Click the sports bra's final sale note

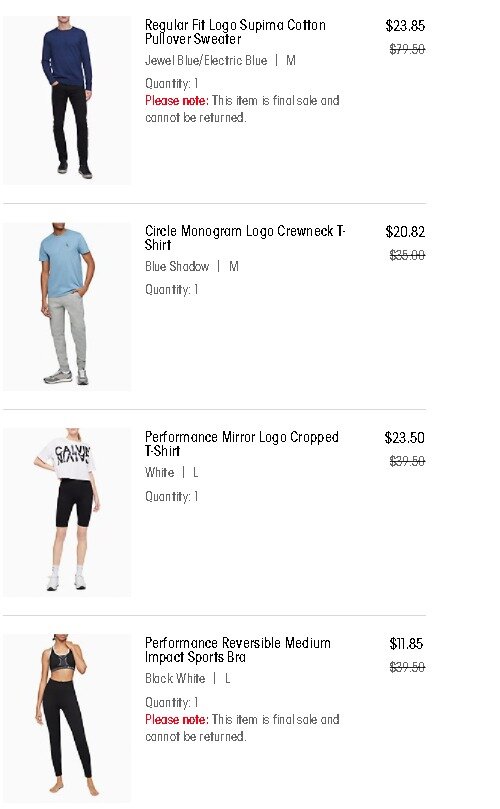point(242,727)
